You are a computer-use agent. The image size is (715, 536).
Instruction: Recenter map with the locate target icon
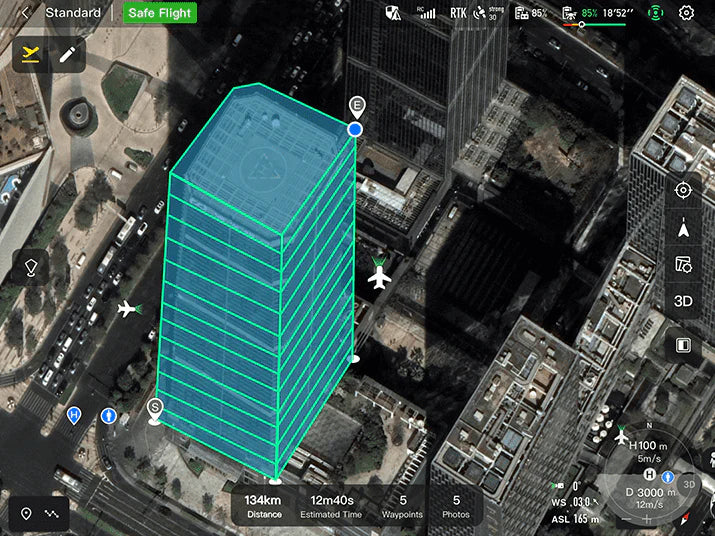coord(684,190)
